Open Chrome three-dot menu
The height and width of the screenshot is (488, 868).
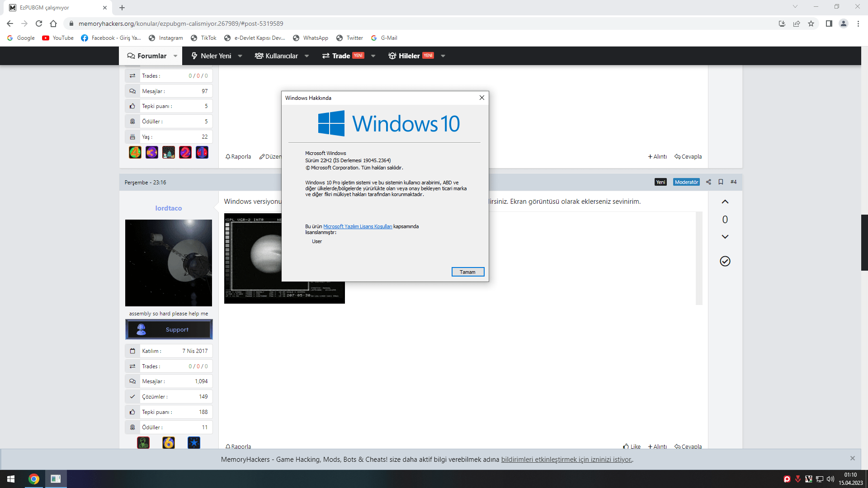tap(858, 23)
